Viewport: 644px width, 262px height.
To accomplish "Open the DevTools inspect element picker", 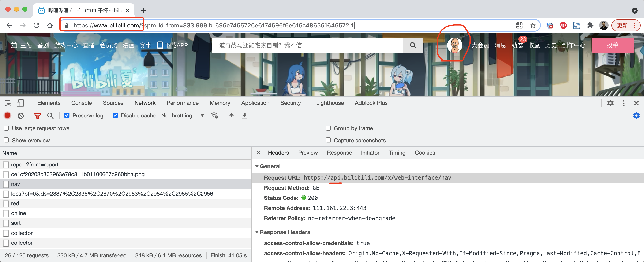I will (8, 103).
